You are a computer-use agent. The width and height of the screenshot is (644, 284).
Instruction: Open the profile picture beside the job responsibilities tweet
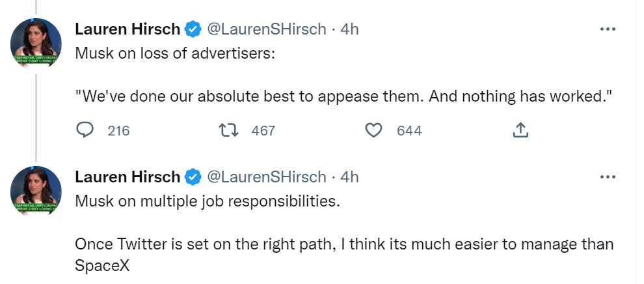[36, 191]
